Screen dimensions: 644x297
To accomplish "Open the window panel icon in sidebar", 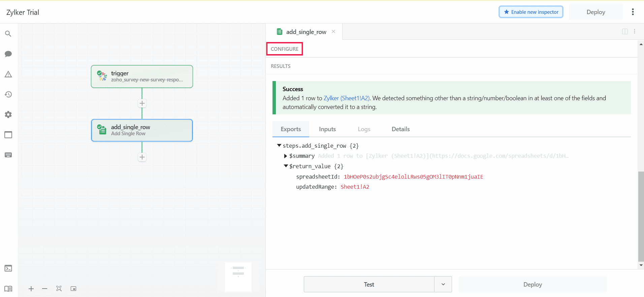I will [8, 135].
